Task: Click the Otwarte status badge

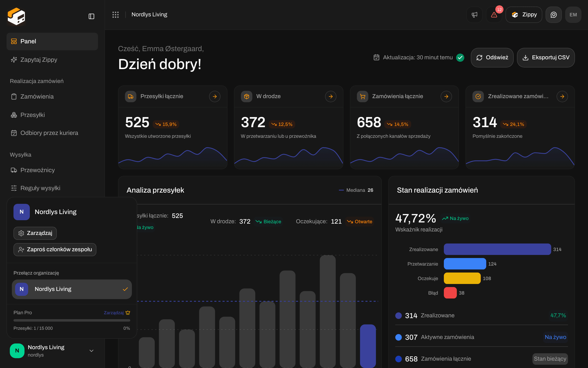Action: (x=360, y=221)
